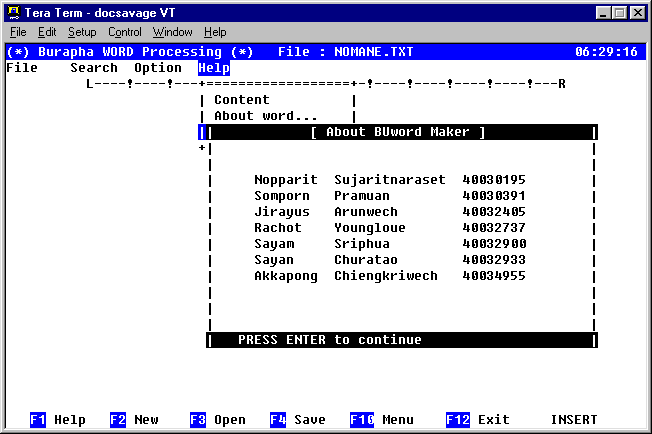Click the name Sayam Sriphua

322,244
